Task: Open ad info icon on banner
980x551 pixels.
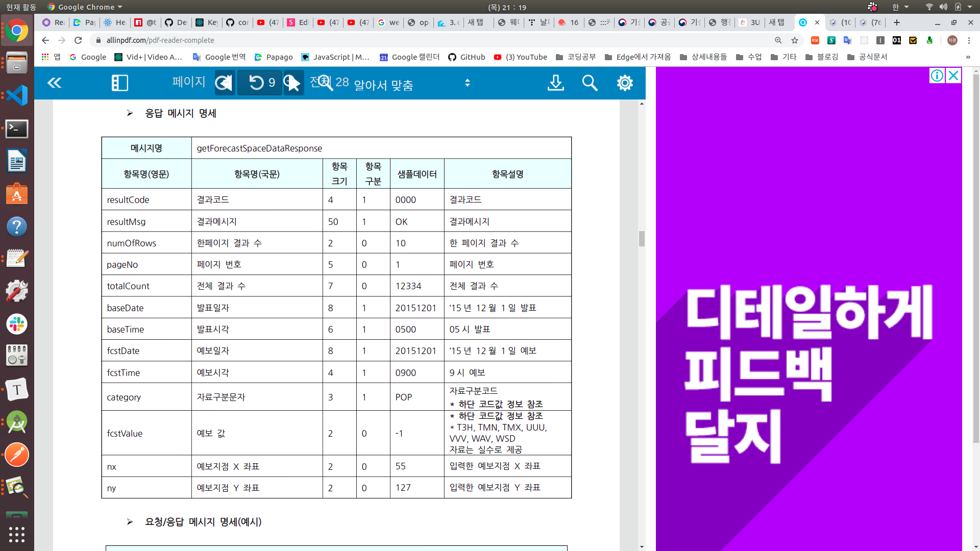Action: point(937,76)
